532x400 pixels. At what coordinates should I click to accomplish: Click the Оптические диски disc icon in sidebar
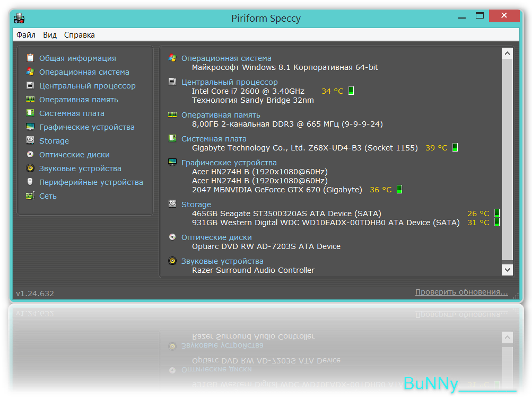click(x=30, y=154)
